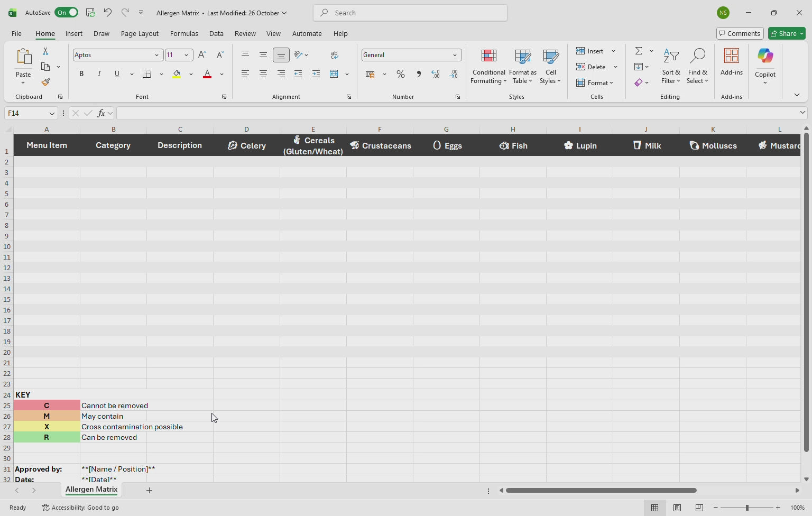Open the font name dropdown
This screenshot has width=812, height=516.
click(156, 54)
